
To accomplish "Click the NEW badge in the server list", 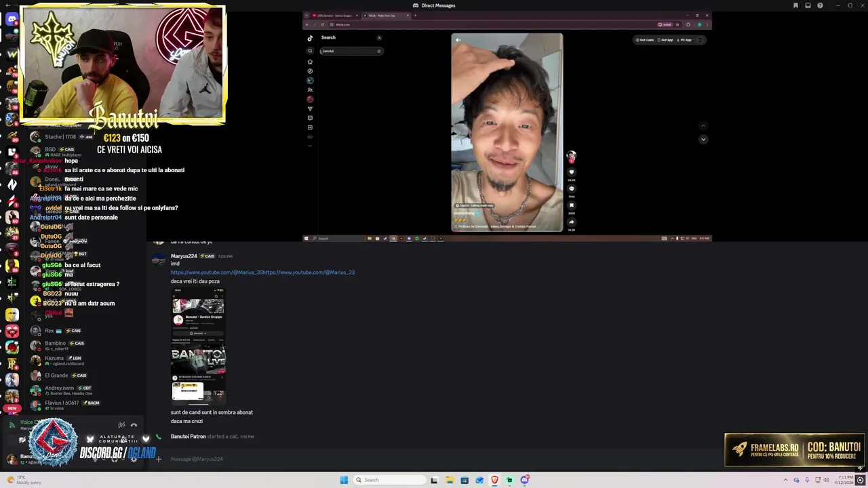I will tap(12, 409).
